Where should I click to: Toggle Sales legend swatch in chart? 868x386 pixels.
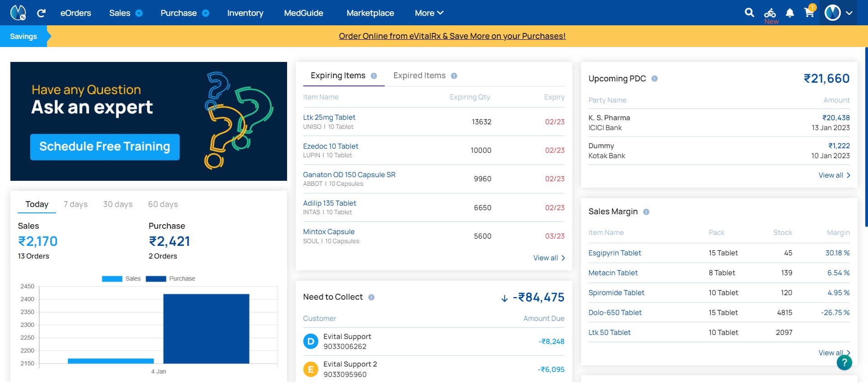[112, 279]
